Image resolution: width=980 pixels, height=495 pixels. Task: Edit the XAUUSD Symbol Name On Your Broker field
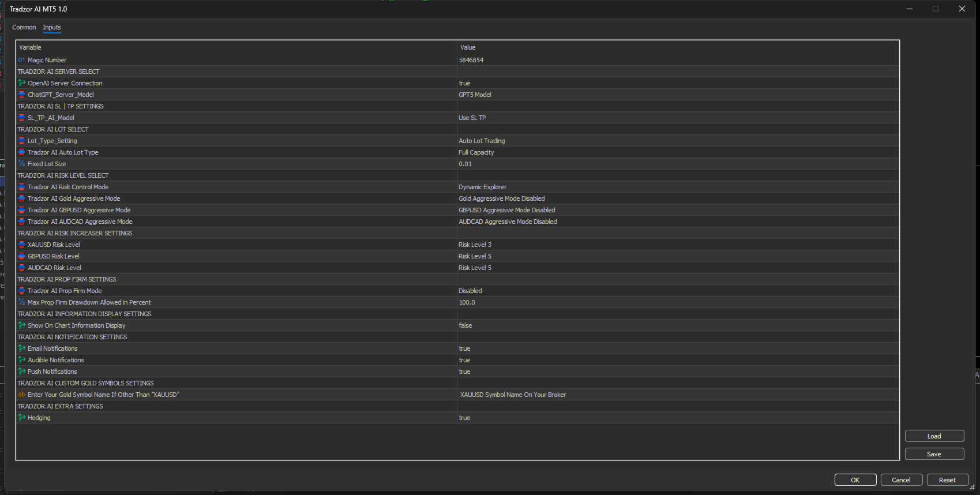tap(678, 395)
